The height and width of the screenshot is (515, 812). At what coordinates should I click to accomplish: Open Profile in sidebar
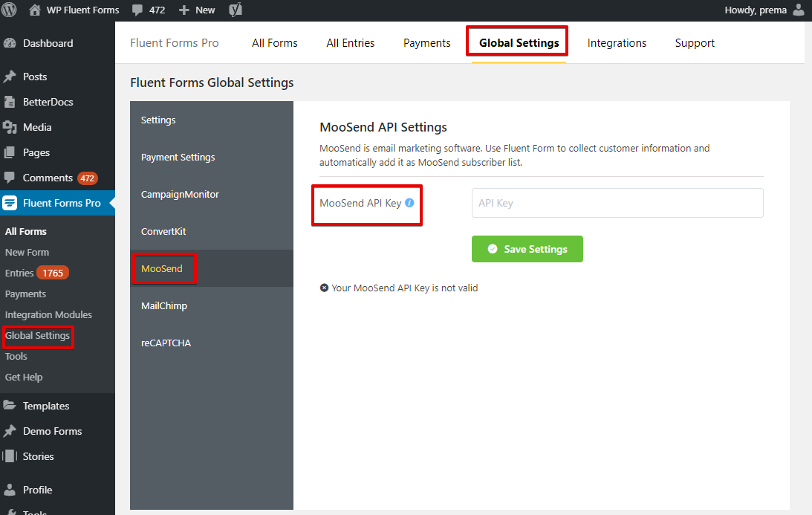click(x=37, y=490)
